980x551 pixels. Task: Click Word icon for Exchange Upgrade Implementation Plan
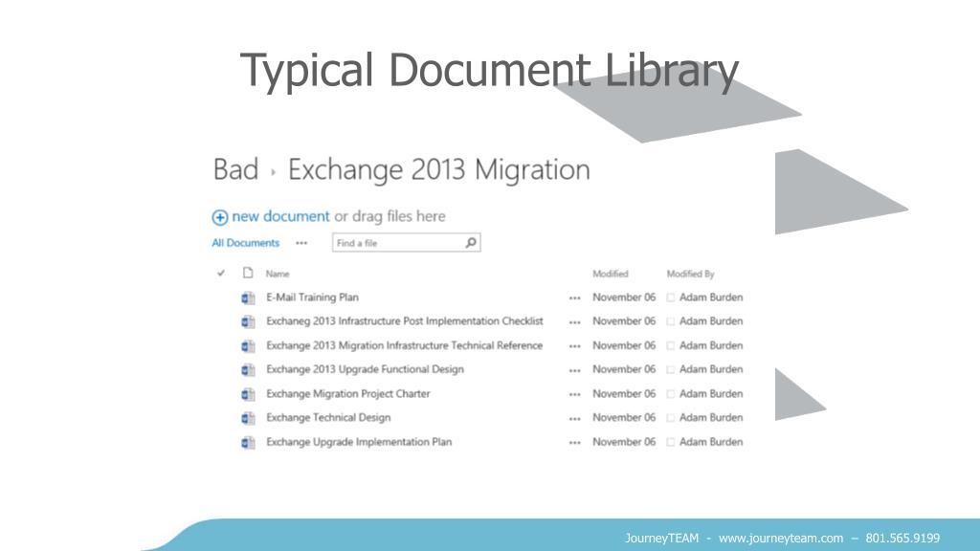click(248, 442)
